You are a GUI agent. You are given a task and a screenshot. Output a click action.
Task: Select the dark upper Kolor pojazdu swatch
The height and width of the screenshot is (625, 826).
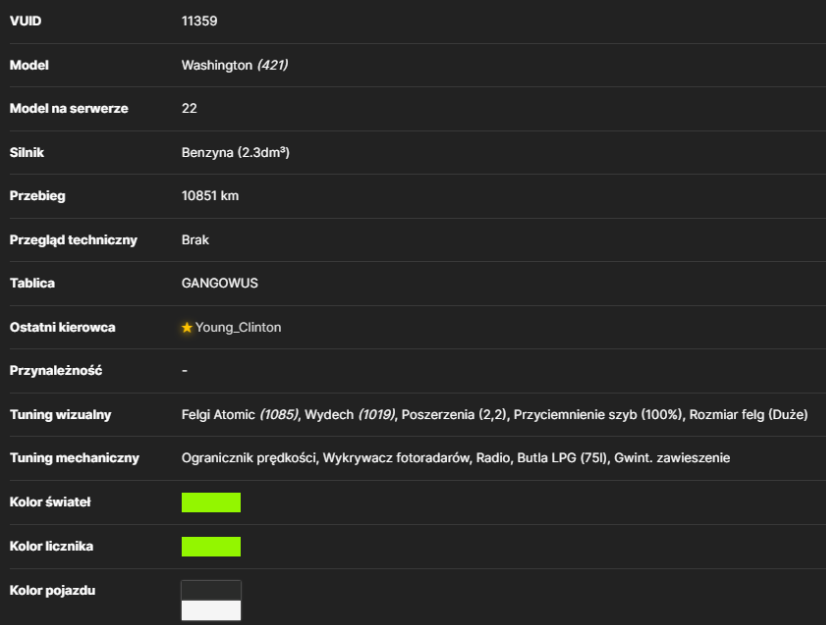211,591
